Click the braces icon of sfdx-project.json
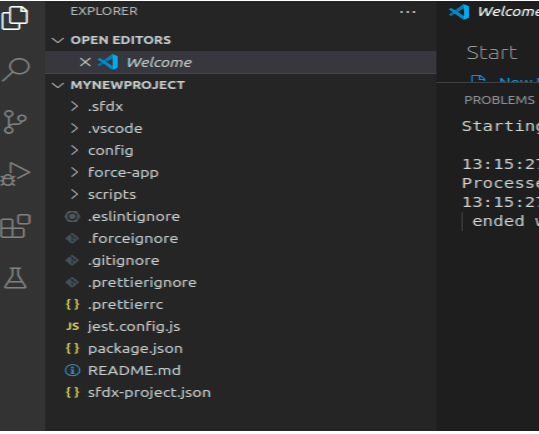This screenshot has height=434, width=539. 72,392
